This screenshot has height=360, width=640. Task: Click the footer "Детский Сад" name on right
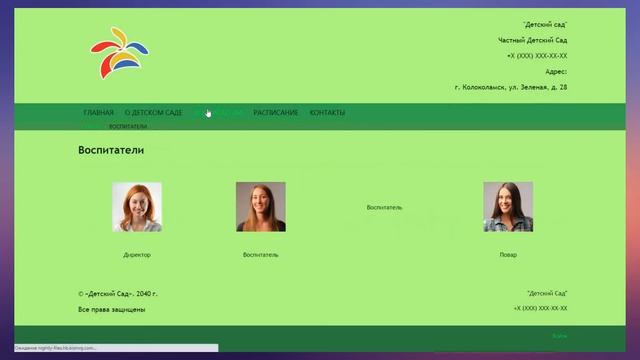[547, 293]
